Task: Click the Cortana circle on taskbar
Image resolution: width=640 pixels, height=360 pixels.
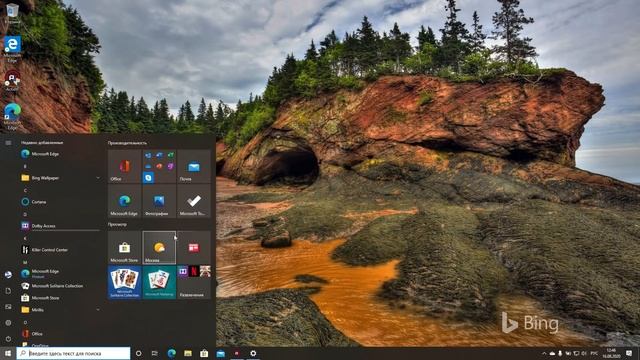Action: pos(138,353)
